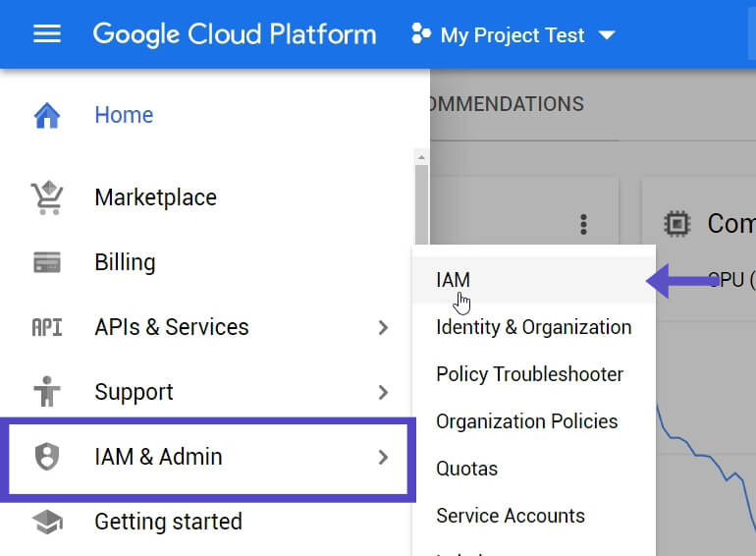This screenshot has width=756, height=556.
Task: Open the hamburger navigation menu
Action: [x=47, y=33]
